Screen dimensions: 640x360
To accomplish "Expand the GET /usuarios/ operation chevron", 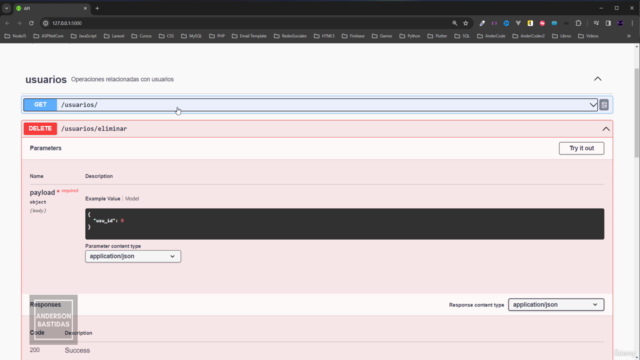I will (593, 105).
